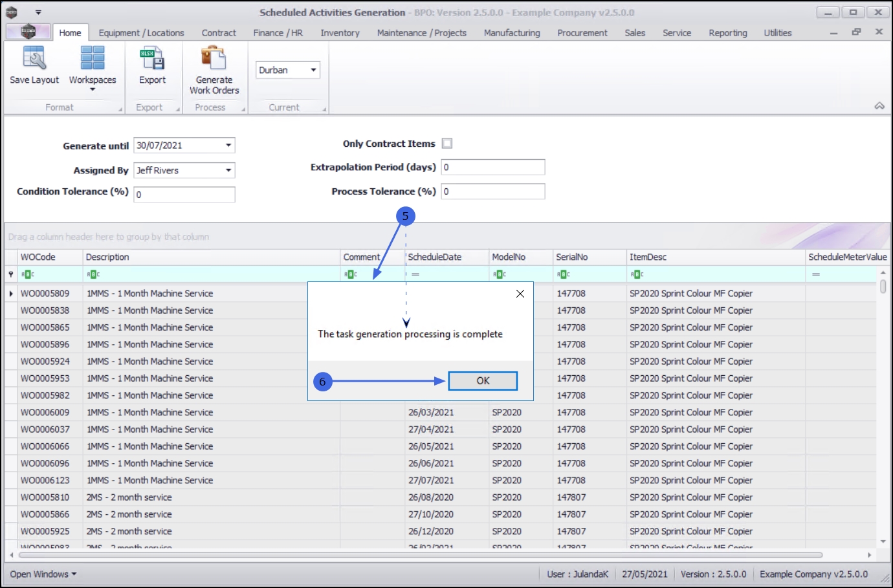Click the Open Windows button
Viewport: 893px width, 588px height.
point(43,574)
